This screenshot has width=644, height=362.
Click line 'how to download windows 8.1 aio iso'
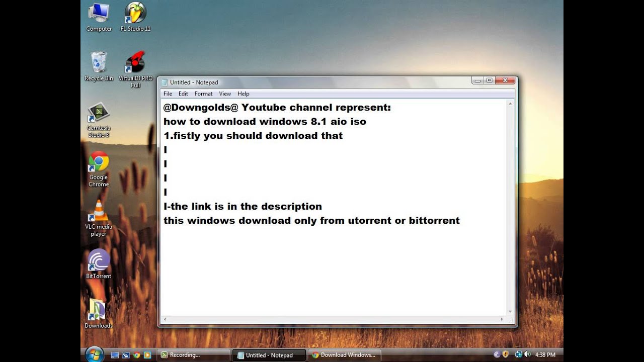coord(265,122)
